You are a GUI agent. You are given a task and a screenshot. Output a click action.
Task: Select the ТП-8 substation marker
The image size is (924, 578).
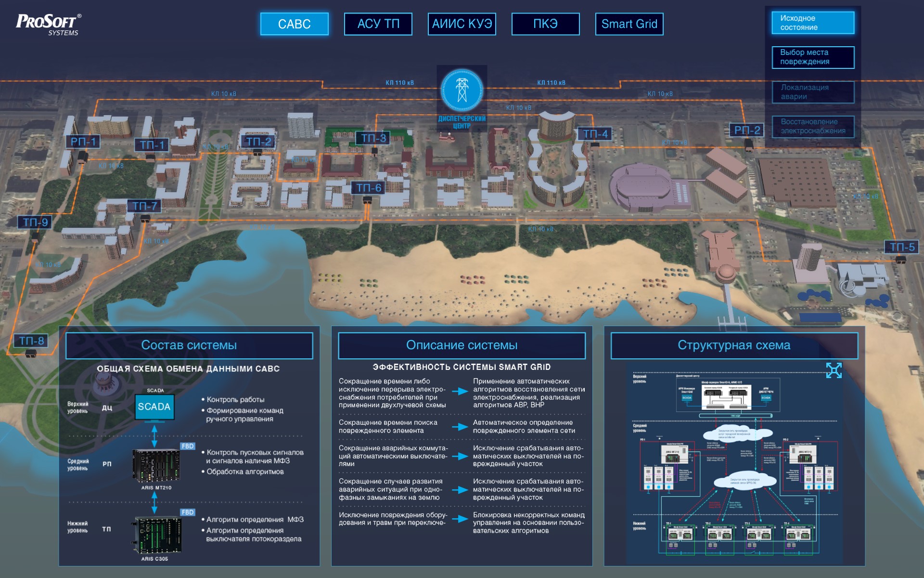coord(31,341)
